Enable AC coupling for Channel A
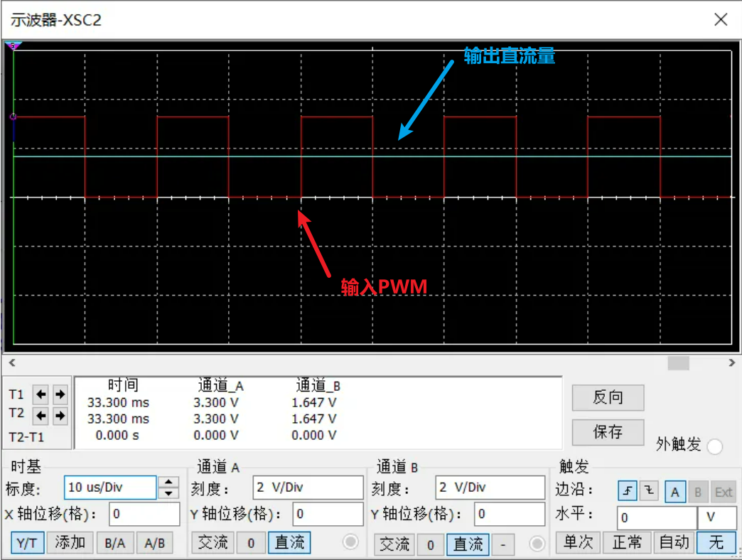Image resolution: width=742 pixels, height=560 pixels. point(213,543)
